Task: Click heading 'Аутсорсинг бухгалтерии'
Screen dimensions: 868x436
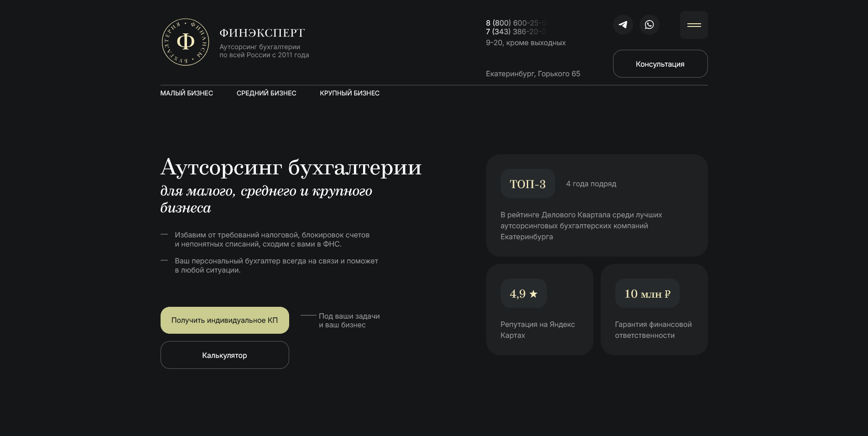Action: (291, 167)
